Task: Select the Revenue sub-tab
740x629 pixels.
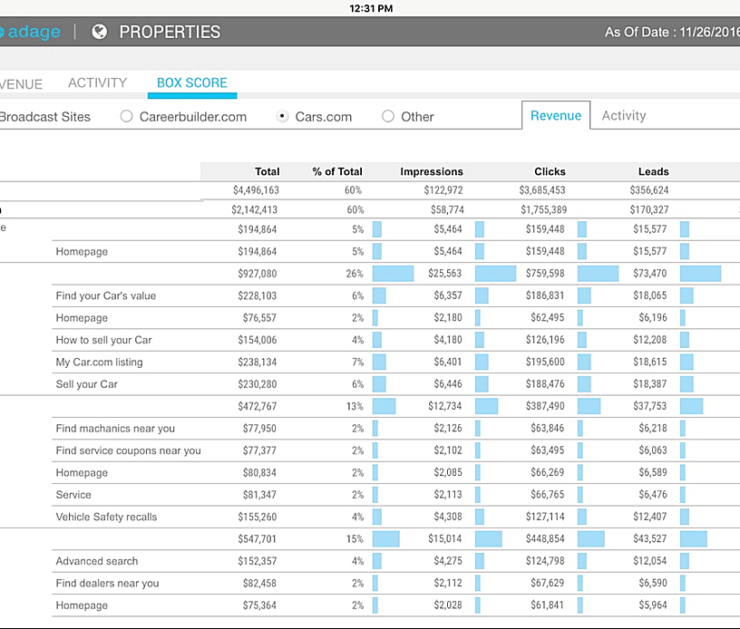Action: pyautogui.click(x=556, y=116)
